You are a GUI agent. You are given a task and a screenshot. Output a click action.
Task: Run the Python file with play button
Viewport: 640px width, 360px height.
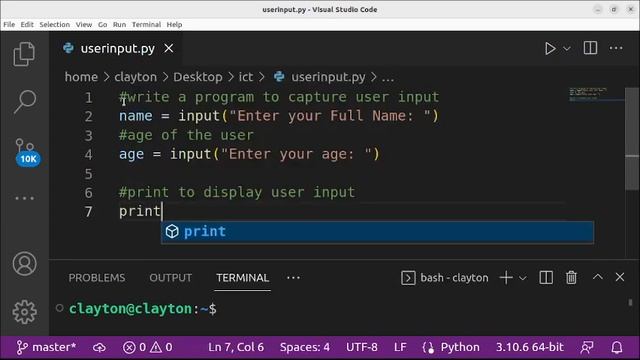(x=550, y=49)
